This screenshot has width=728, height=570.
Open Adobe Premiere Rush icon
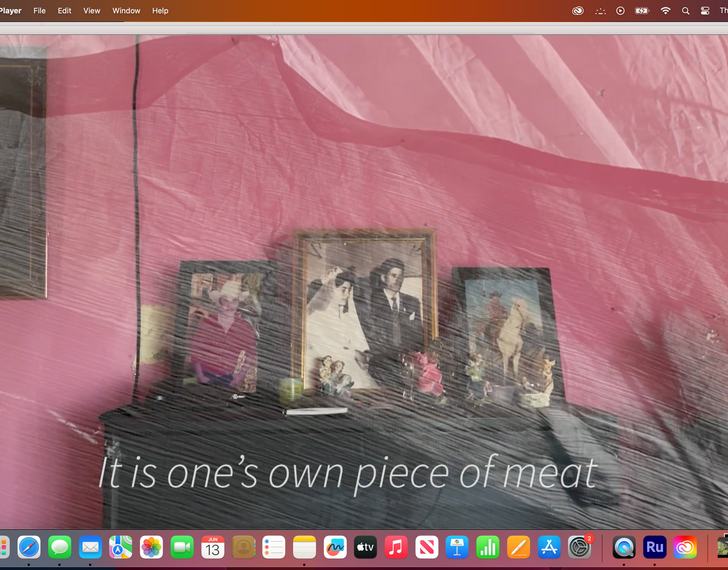pyautogui.click(x=655, y=547)
